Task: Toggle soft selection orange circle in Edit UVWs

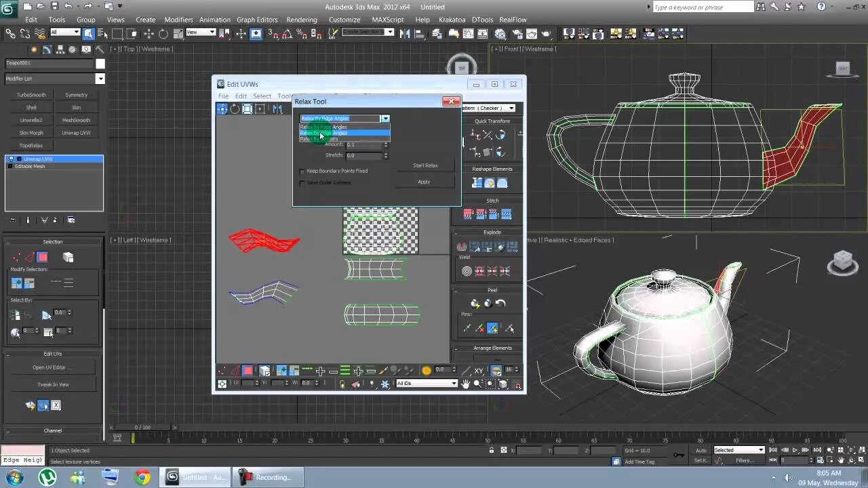Action: point(426,370)
